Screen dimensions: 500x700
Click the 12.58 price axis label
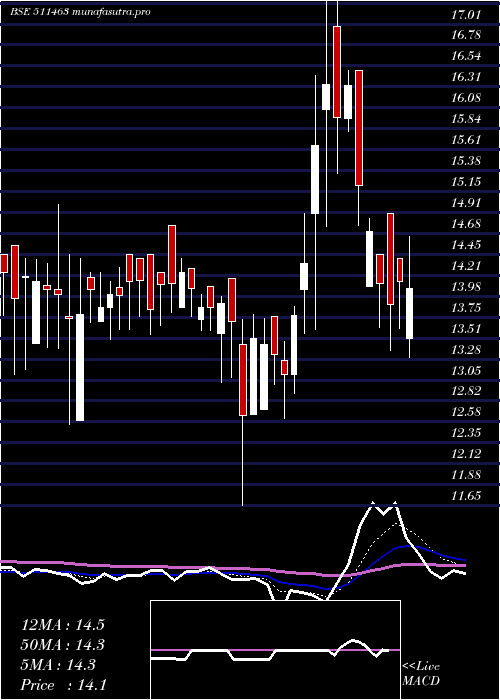pyautogui.click(x=466, y=412)
